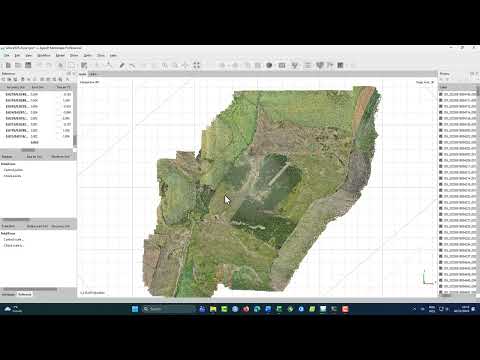Click the Zoom Out toolbar icon
480x360 pixels.
pos(175,65)
